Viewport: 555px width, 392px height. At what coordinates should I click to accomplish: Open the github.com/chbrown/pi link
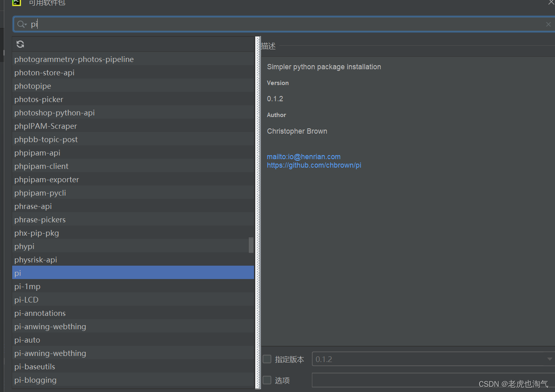[x=314, y=165]
